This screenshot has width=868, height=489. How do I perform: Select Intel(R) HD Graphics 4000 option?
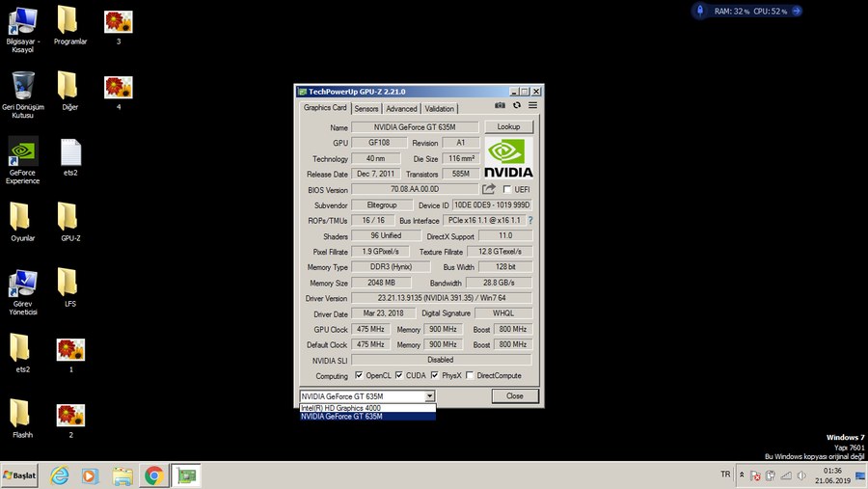[x=367, y=408]
